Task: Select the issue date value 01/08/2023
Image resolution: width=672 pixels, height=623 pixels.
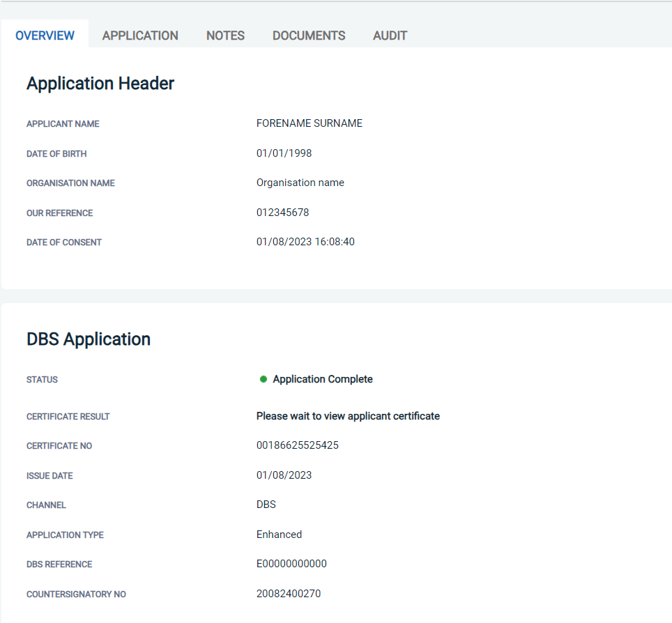Action: point(284,475)
